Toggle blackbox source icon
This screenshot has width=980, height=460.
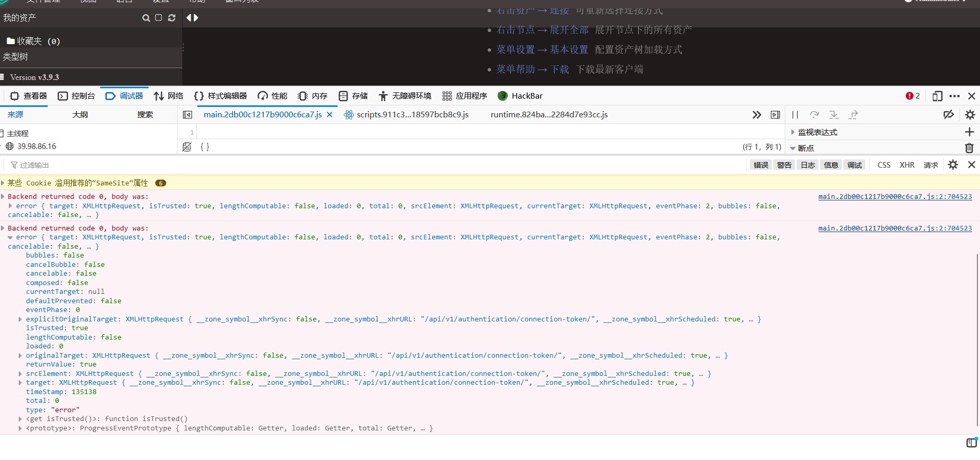click(187, 147)
